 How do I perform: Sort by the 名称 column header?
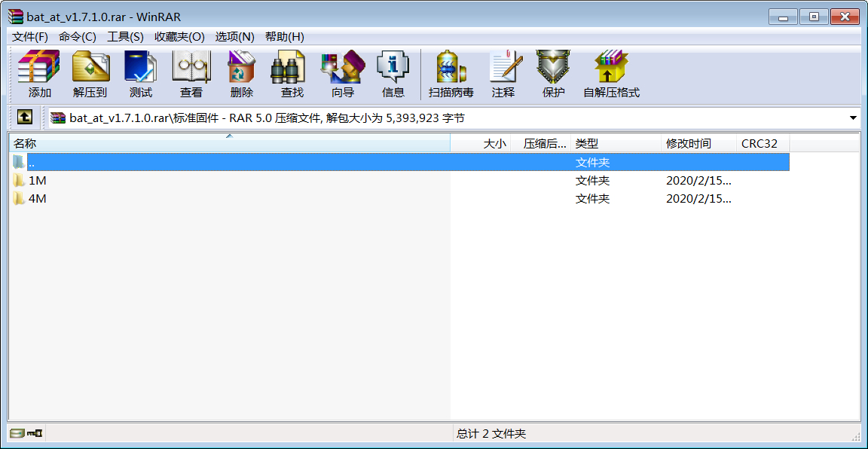(x=230, y=144)
